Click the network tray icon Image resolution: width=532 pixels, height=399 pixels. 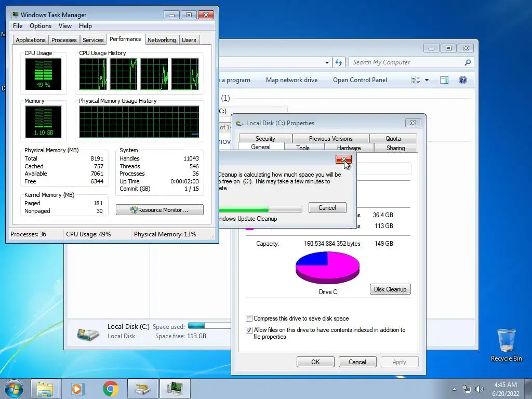(x=467, y=389)
